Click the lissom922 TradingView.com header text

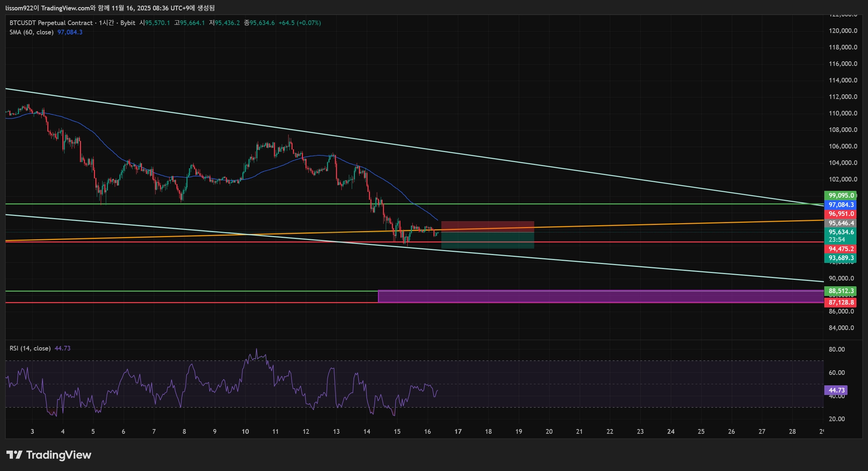coord(110,8)
